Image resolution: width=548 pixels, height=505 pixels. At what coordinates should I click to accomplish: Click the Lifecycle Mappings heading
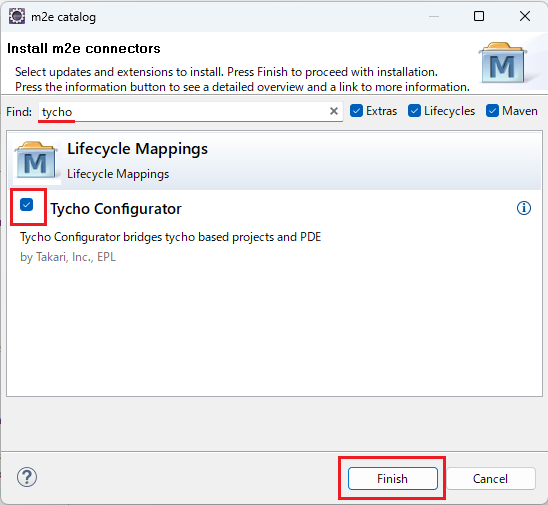(x=137, y=149)
